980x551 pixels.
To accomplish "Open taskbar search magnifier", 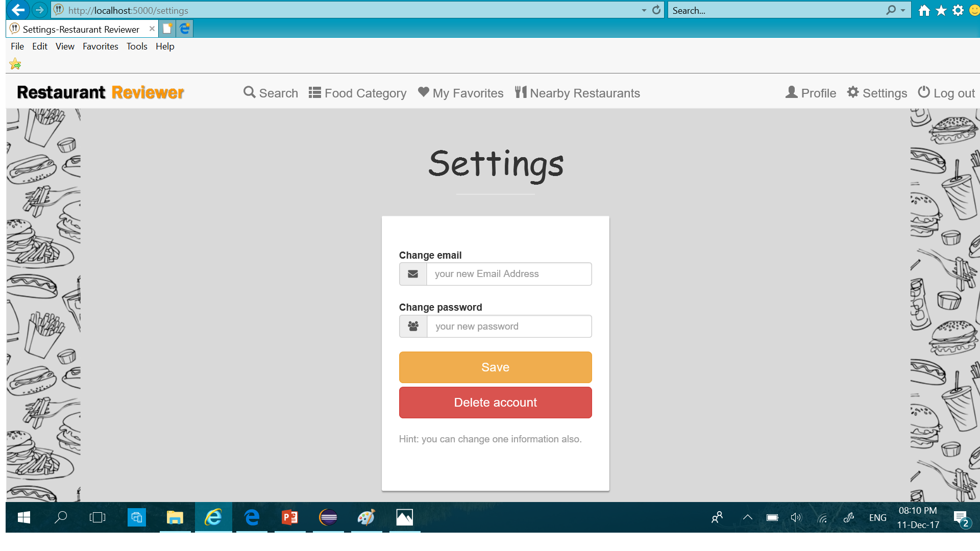I will [x=61, y=517].
